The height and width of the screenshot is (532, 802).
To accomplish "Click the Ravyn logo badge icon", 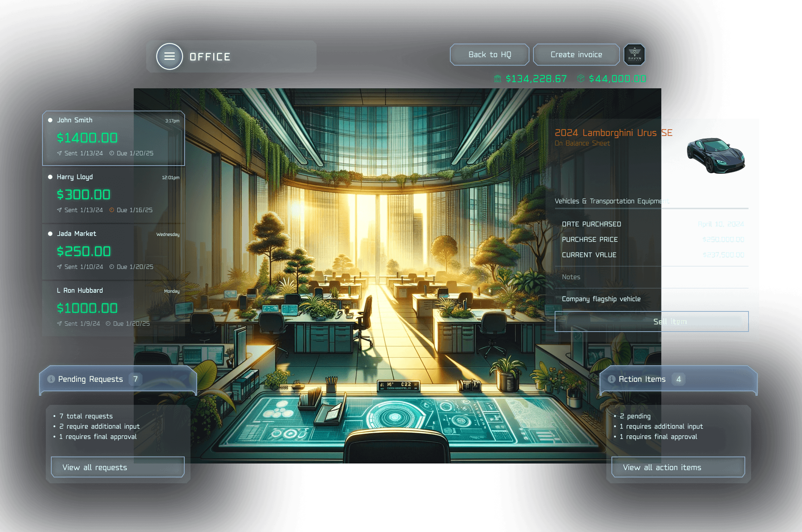I will click(x=635, y=55).
